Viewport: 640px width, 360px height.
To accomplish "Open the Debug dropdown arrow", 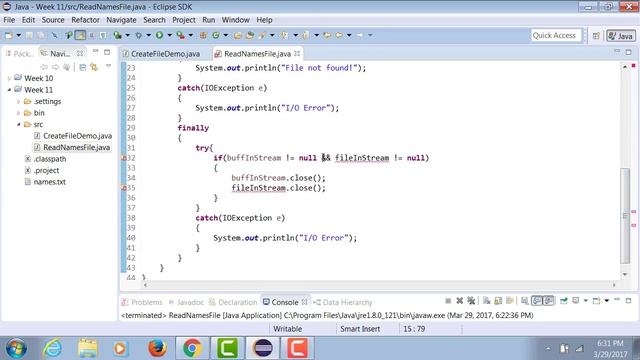I will (149, 36).
